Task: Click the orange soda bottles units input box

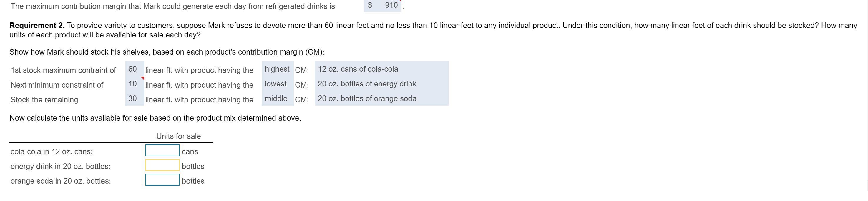Action: pos(162,180)
